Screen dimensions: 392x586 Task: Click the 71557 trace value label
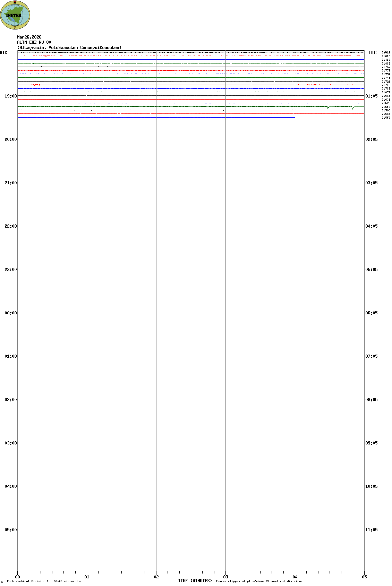[386, 118]
